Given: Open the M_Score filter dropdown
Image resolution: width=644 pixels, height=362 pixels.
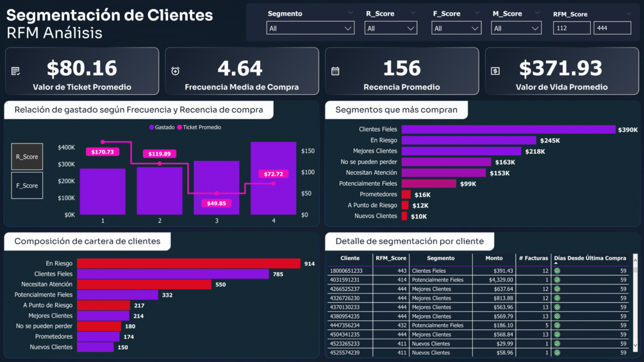Looking at the screenshot, I should 516,28.
